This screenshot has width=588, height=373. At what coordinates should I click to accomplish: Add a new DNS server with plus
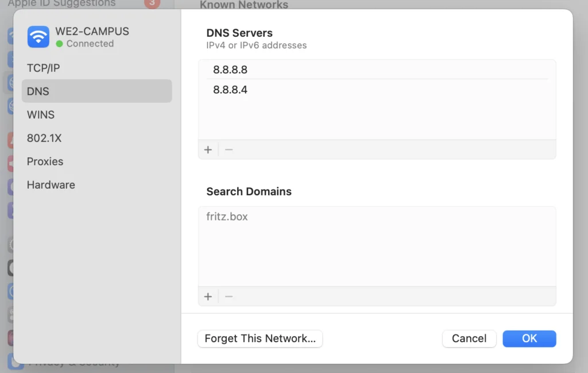(208, 150)
